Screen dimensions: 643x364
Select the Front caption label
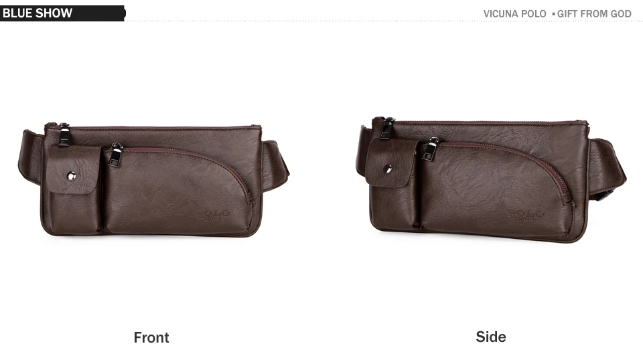coord(151,337)
